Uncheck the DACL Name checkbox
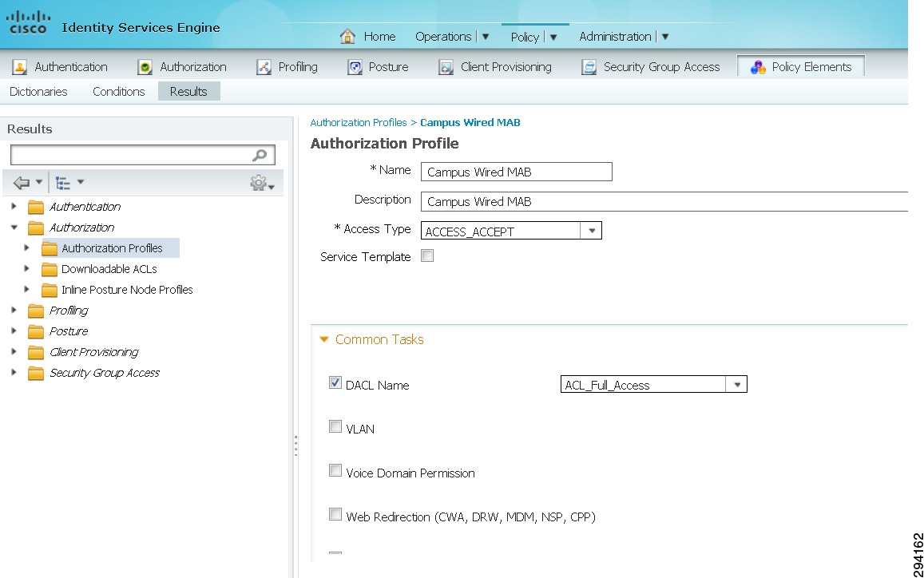Image resolution: width=924 pixels, height=578 pixels. 335,382
